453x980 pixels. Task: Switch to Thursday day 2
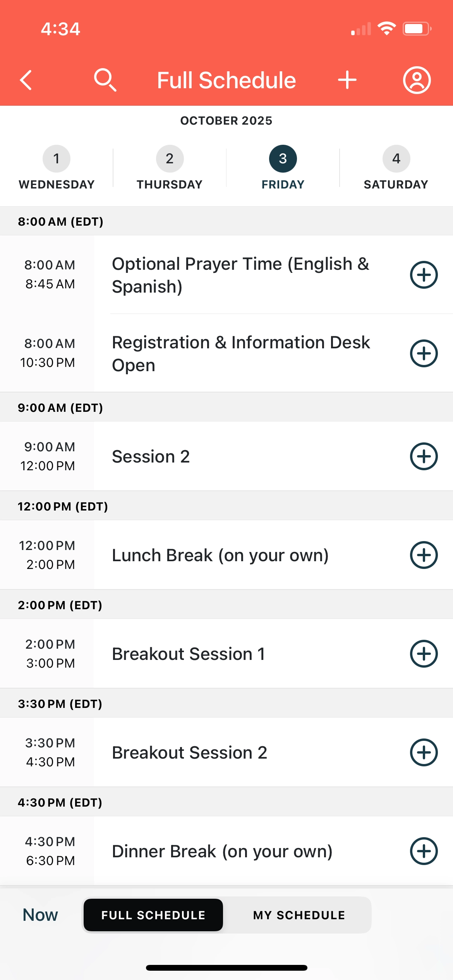coord(170,168)
